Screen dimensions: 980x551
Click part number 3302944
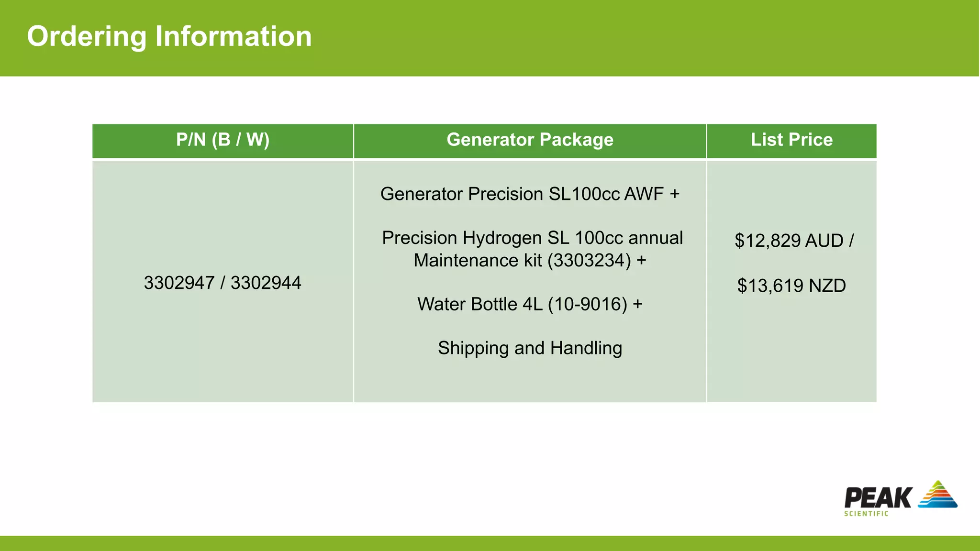coord(266,283)
